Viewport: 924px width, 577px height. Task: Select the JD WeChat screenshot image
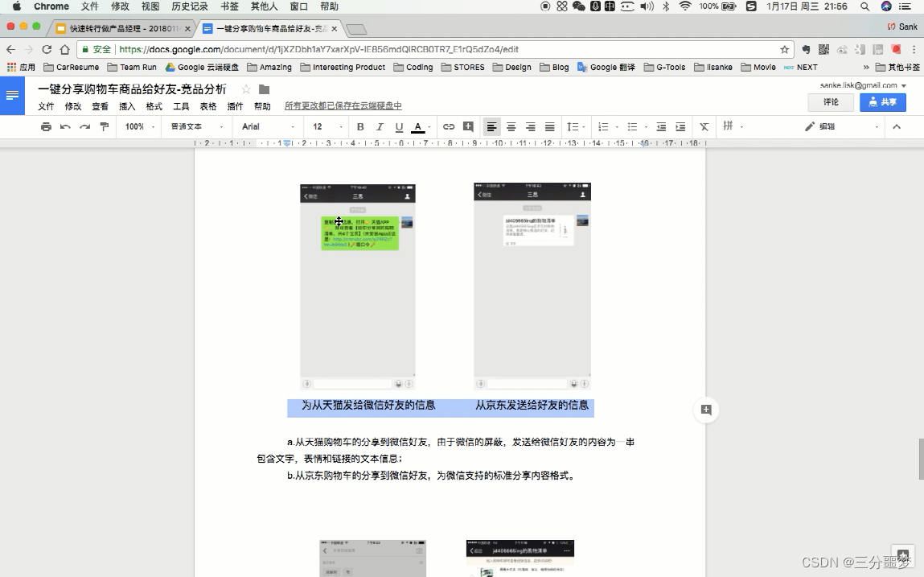(x=532, y=286)
